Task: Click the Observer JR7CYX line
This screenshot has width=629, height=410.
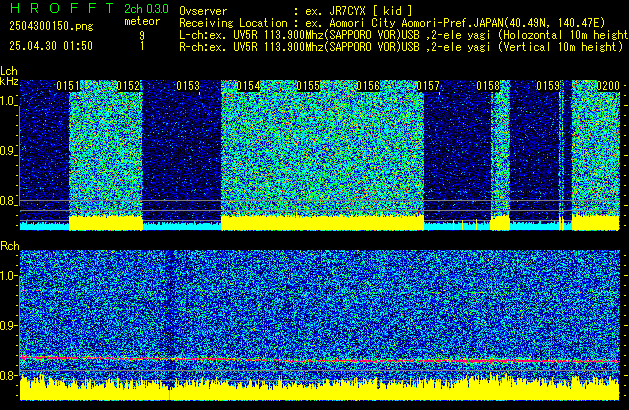Action: pos(296,11)
